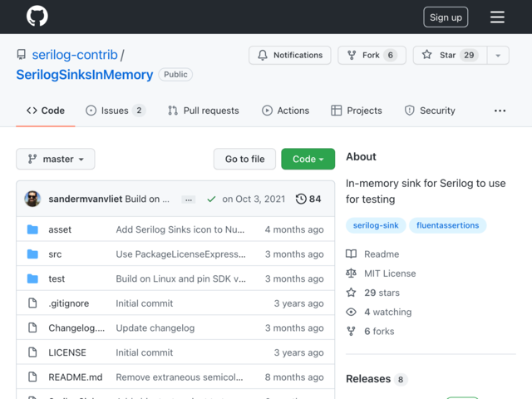Image resolution: width=532 pixels, height=399 pixels.
Task: Open the Actions tab
Action: pos(285,111)
